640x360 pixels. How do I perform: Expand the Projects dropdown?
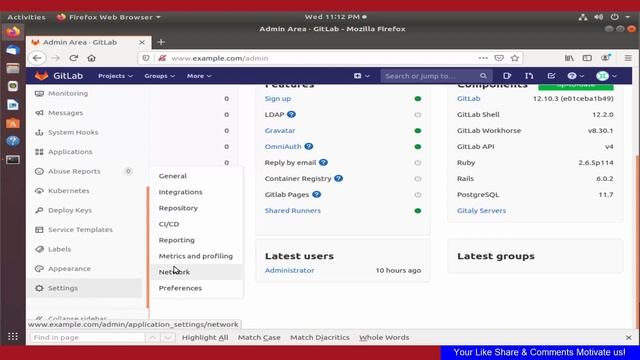pos(116,76)
